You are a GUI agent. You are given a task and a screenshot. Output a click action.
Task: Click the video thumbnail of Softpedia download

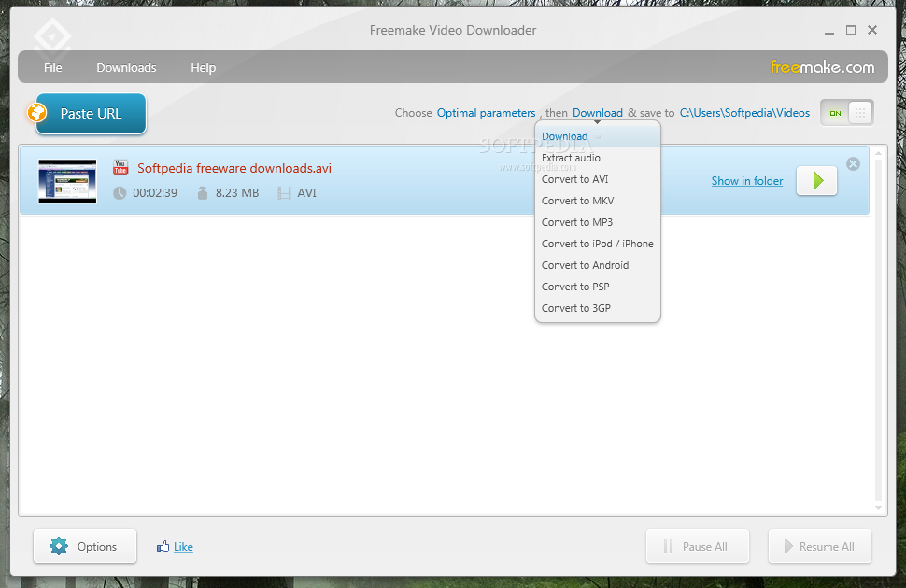[67, 181]
